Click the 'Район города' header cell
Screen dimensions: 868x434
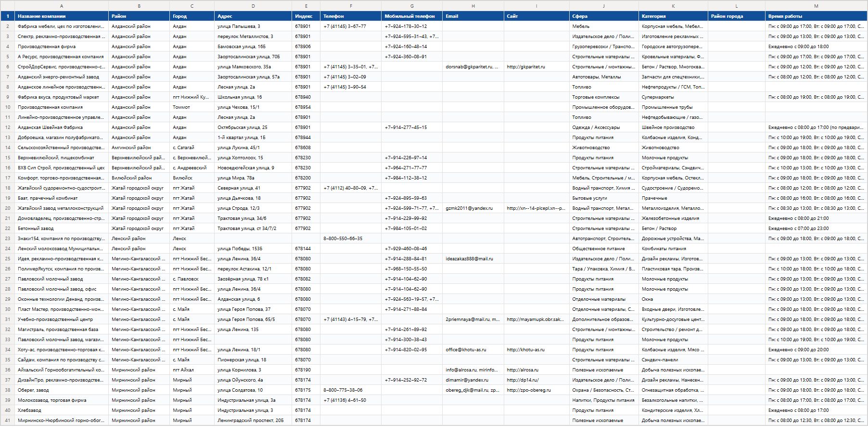(x=737, y=16)
